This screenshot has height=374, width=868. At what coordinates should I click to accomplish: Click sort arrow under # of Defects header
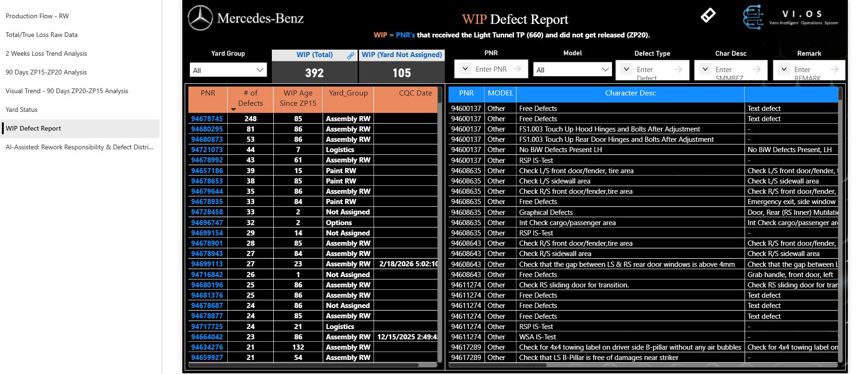point(233,110)
